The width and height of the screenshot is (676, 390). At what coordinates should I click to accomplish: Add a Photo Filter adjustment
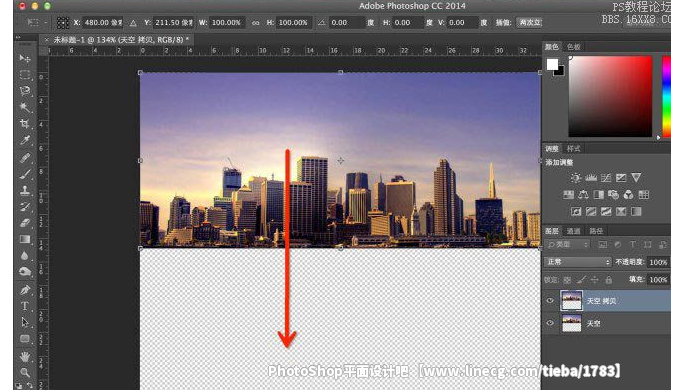coord(613,195)
